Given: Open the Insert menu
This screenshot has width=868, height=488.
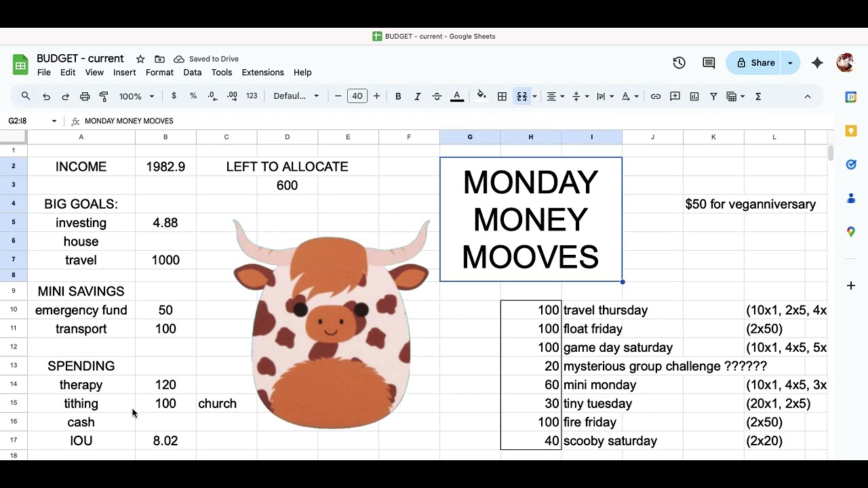Looking at the screenshot, I should 125,73.
